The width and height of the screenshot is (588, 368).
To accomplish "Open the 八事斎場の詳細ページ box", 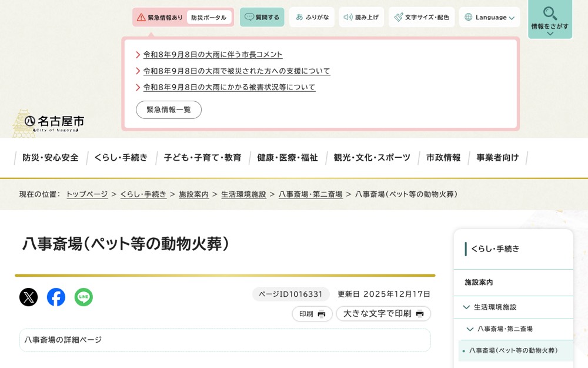I will 225,340.
